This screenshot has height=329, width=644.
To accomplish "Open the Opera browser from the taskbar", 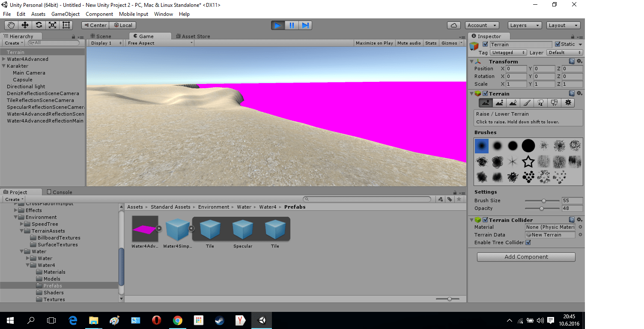I will click(x=157, y=320).
